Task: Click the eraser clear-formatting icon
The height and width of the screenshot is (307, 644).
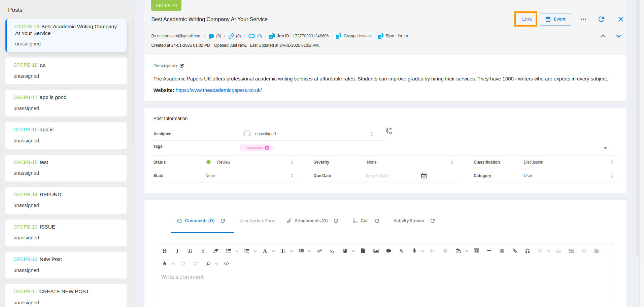Action: (x=216, y=251)
